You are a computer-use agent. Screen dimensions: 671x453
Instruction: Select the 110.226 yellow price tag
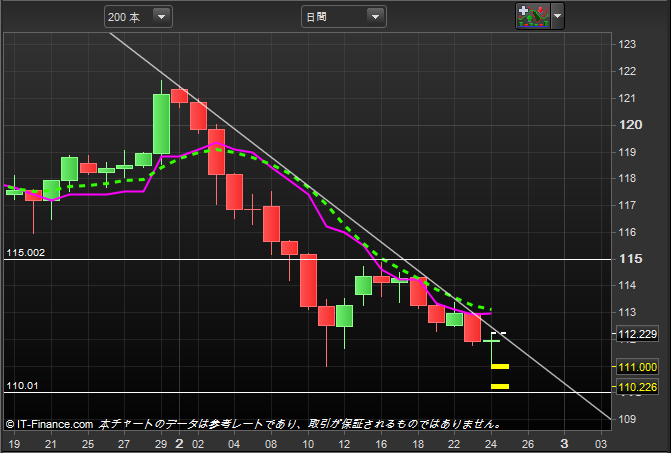[x=637, y=387]
